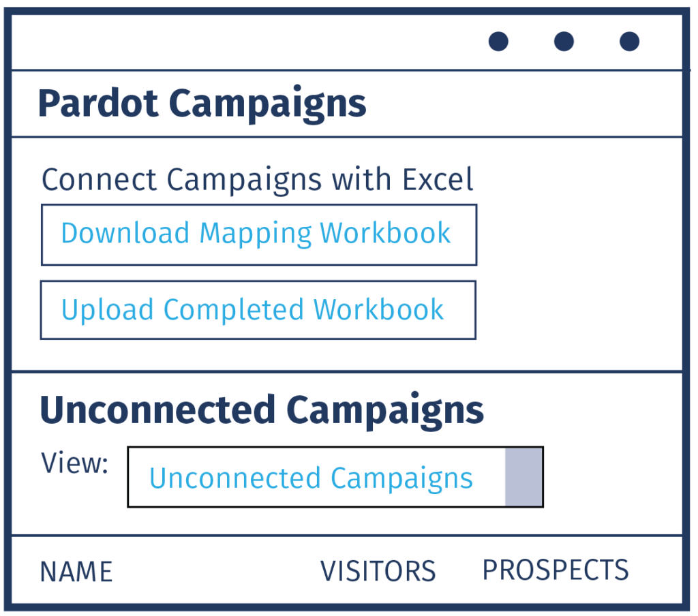This screenshot has width=698, height=616.
Task: Click the View: label beside the dropdown
Action: [x=75, y=463]
